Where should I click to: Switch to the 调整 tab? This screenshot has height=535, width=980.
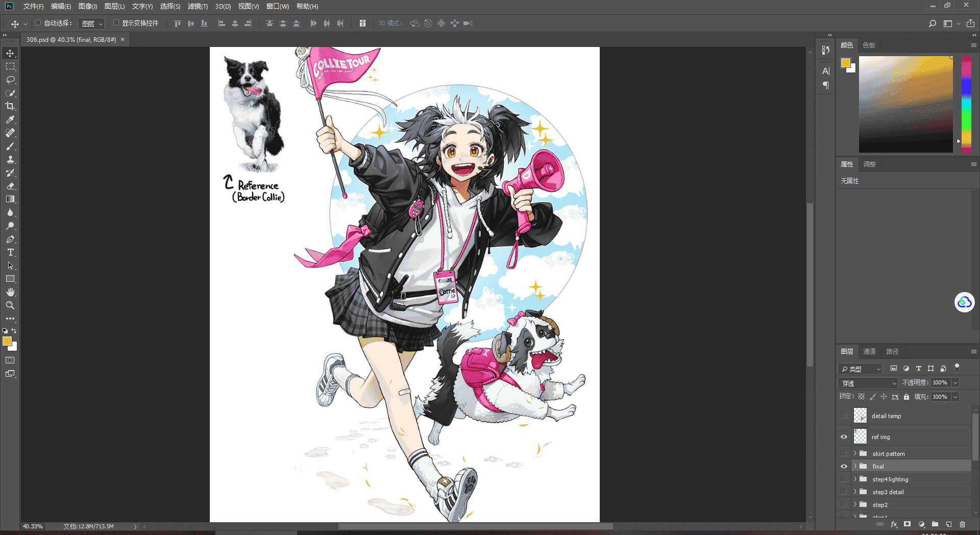coord(869,164)
